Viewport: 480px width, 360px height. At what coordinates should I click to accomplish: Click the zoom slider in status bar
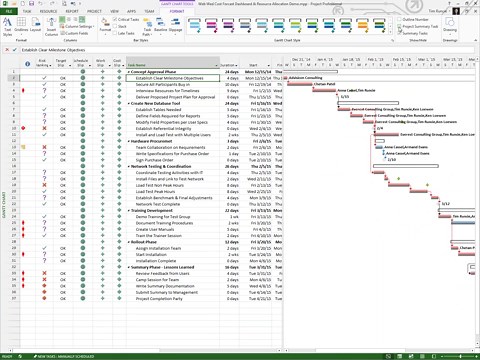click(460, 356)
